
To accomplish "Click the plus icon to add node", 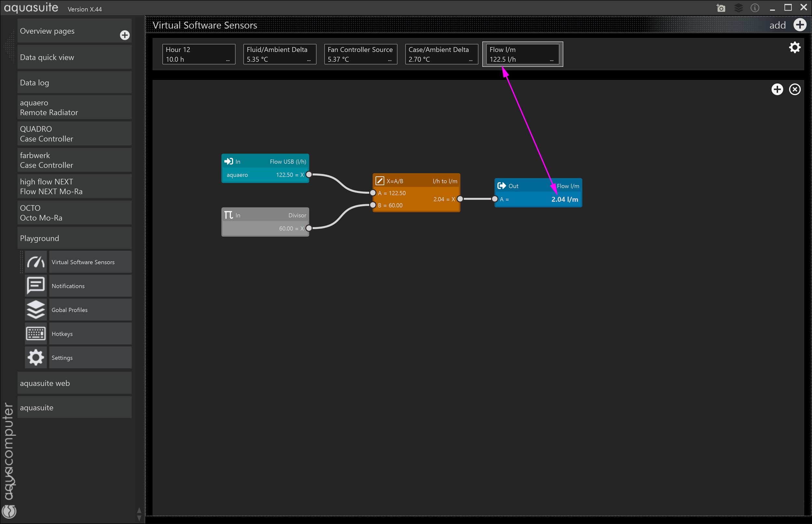I will coord(777,89).
